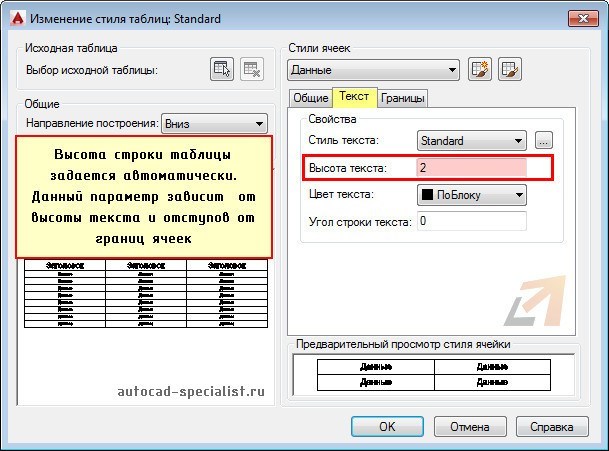Click the ellipsis button beside text style
The width and height of the screenshot is (609, 451).
pos(544,141)
